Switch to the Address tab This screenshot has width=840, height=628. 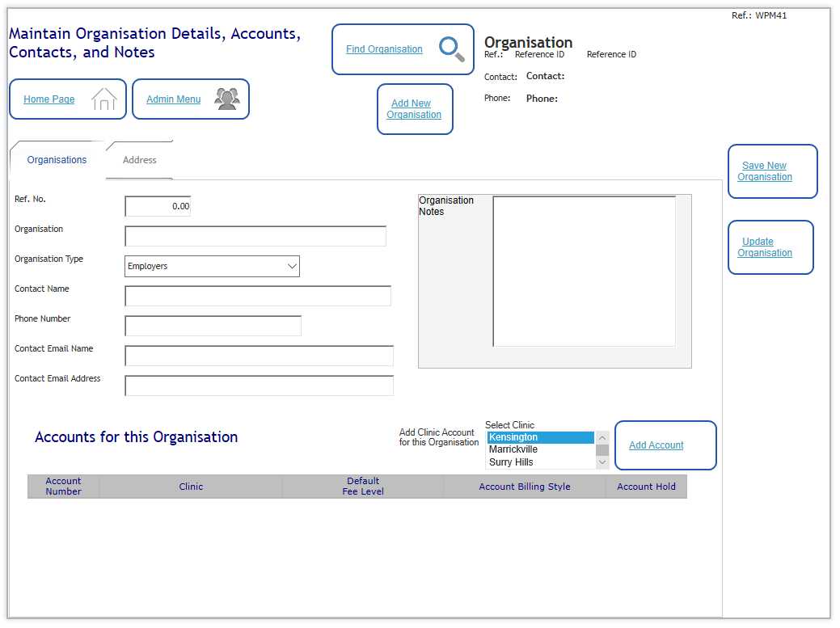point(139,159)
